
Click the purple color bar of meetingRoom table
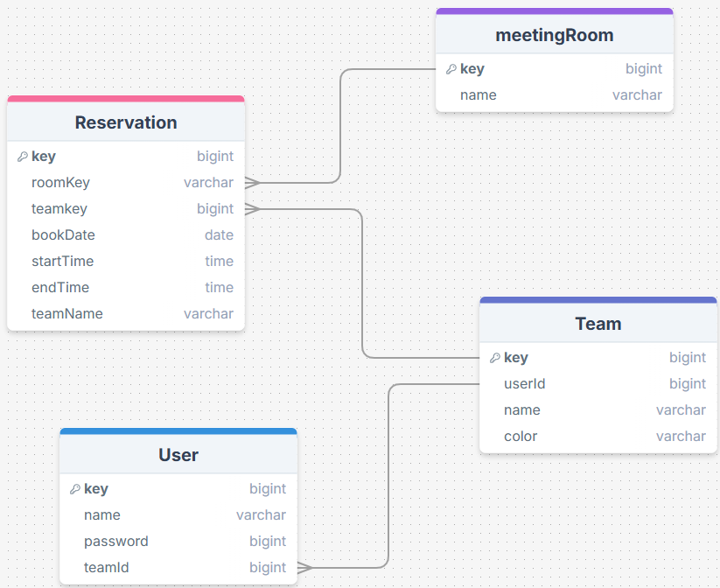(555, 11)
